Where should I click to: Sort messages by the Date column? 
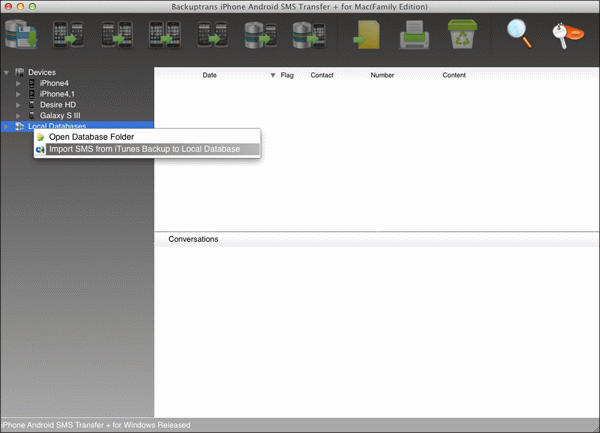pos(209,75)
